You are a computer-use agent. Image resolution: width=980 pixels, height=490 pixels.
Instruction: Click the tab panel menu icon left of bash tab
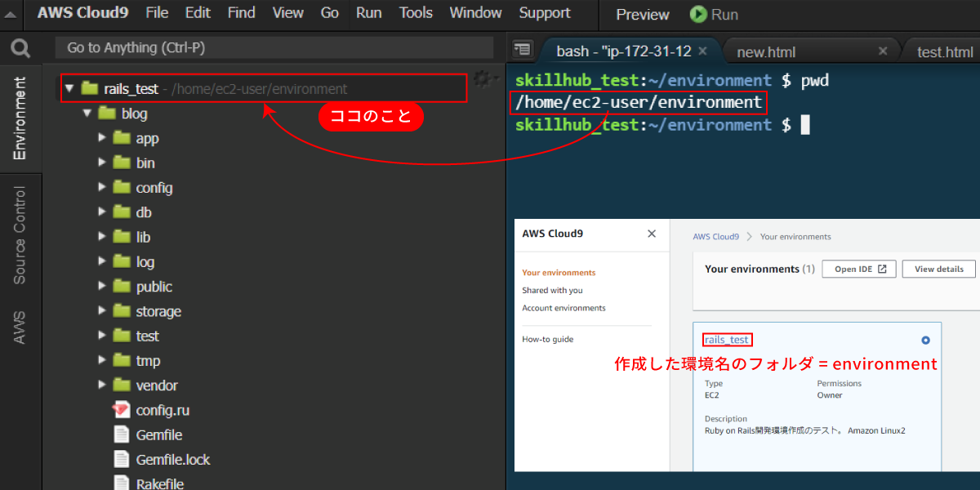(523, 51)
